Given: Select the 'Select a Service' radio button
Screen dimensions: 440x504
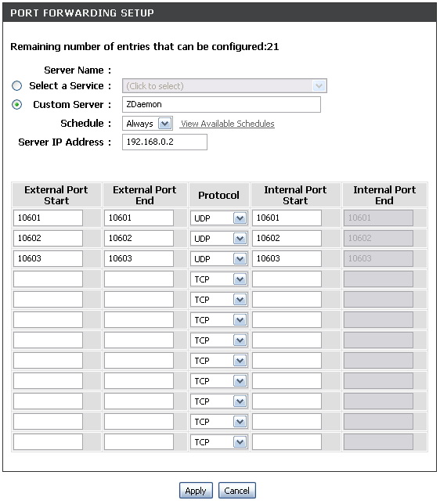Looking at the screenshot, I should (16, 86).
